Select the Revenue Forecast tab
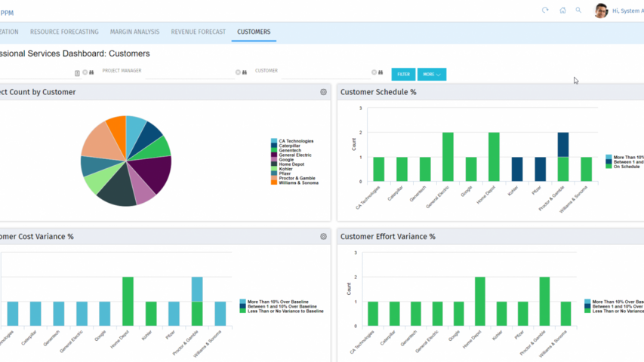The width and height of the screenshot is (644, 362). point(198,32)
